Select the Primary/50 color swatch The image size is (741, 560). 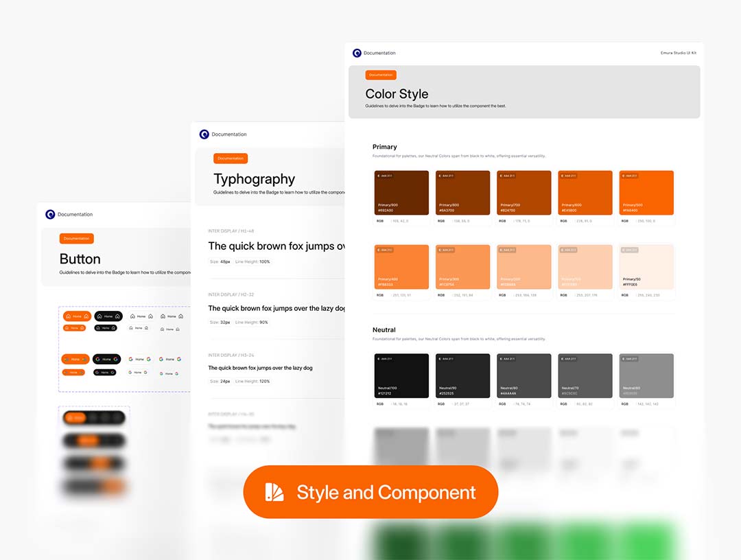646,267
